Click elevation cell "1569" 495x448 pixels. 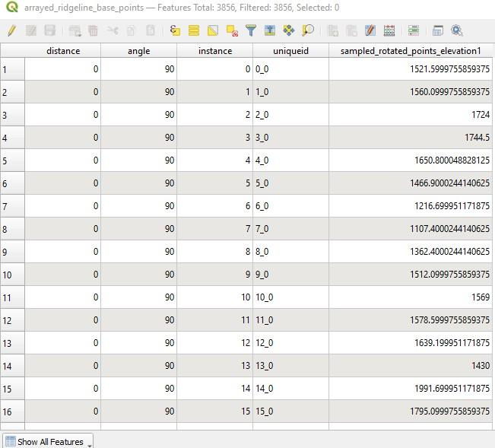[x=411, y=297]
